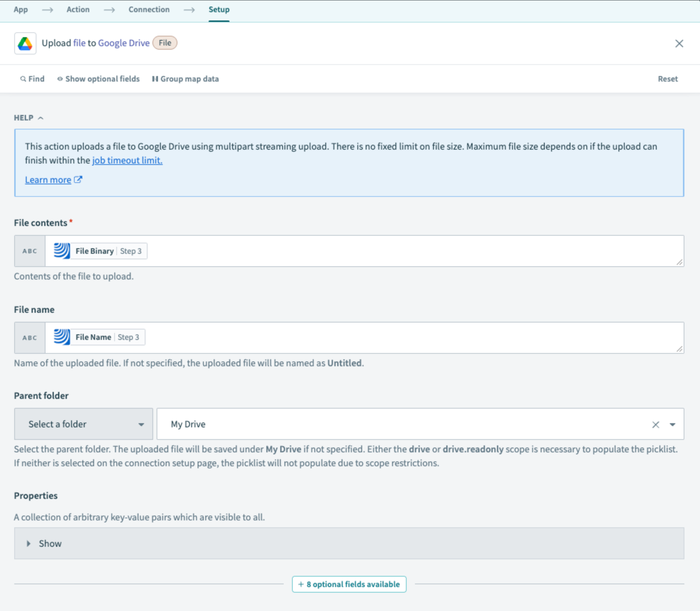Clear the My Drive folder selection
This screenshot has width=700, height=611.
(655, 425)
